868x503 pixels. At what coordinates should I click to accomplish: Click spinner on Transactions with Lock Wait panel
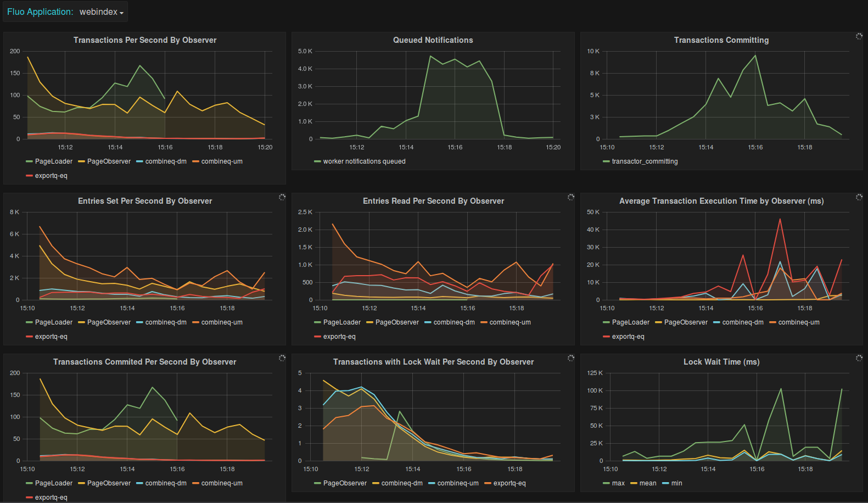[x=570, y=358]
